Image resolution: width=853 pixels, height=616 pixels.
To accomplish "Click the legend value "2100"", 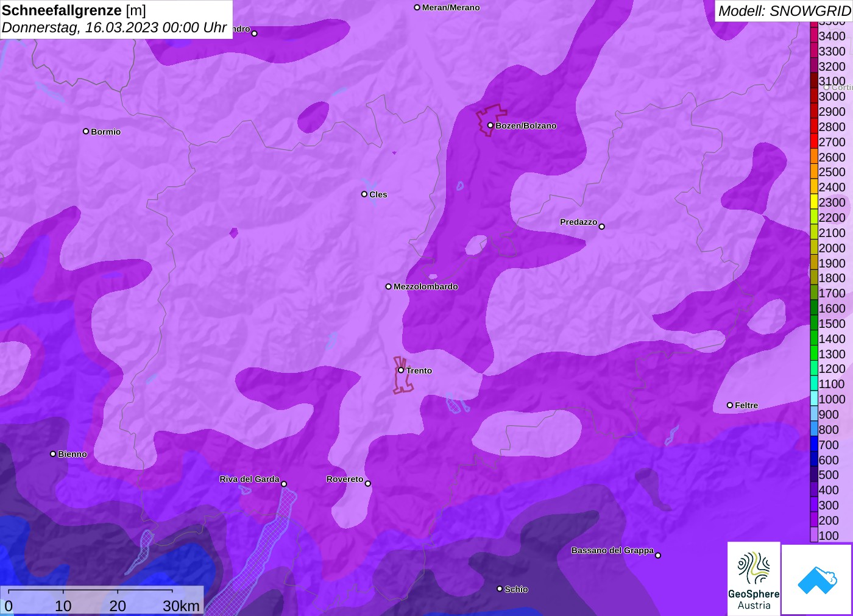I will pos(832,233).
